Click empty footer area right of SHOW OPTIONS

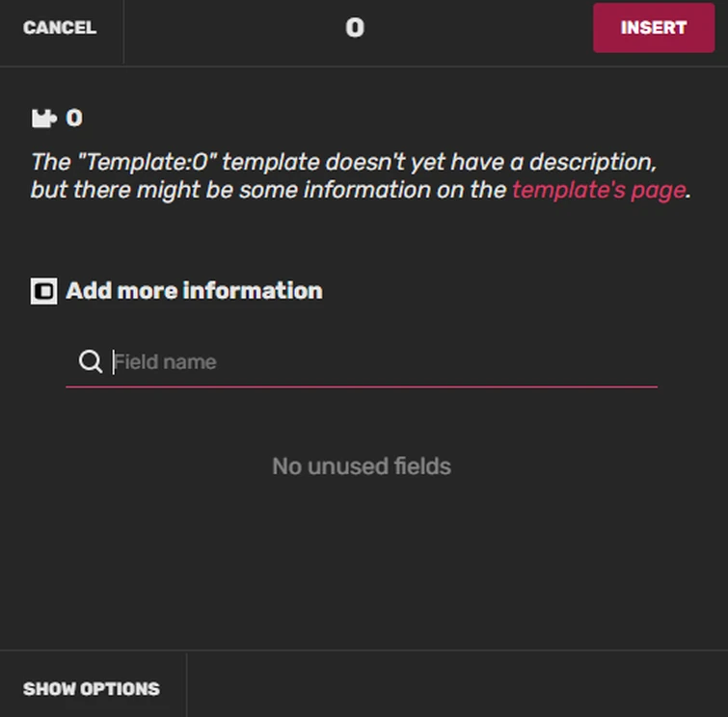(x=453, y=684)
